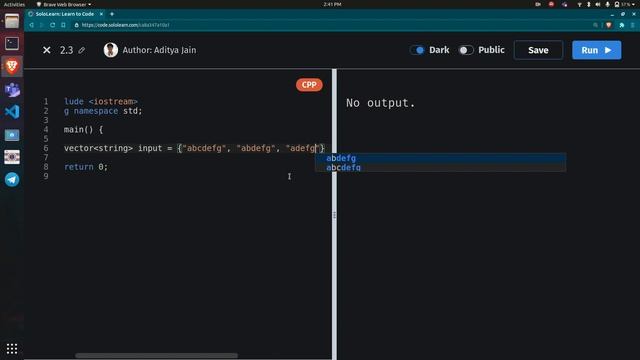Click the CPP language badge

(x=309, y=85)
